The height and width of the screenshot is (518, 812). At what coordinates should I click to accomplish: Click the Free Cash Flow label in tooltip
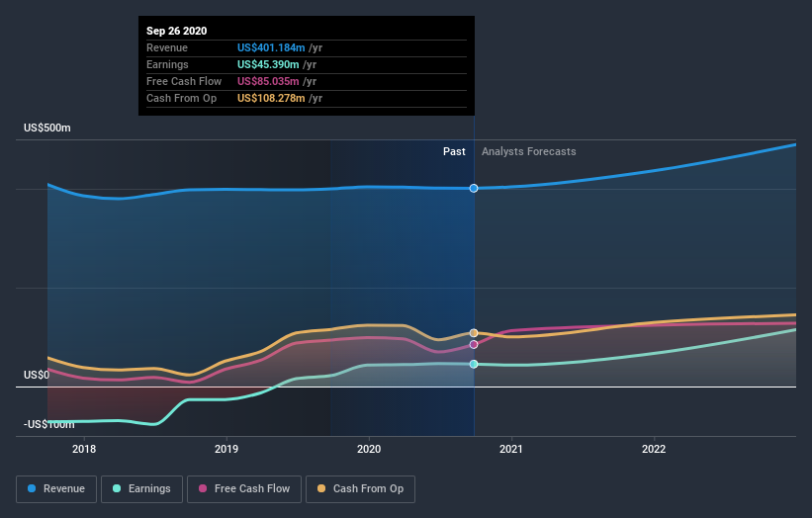tap(184, 81)
